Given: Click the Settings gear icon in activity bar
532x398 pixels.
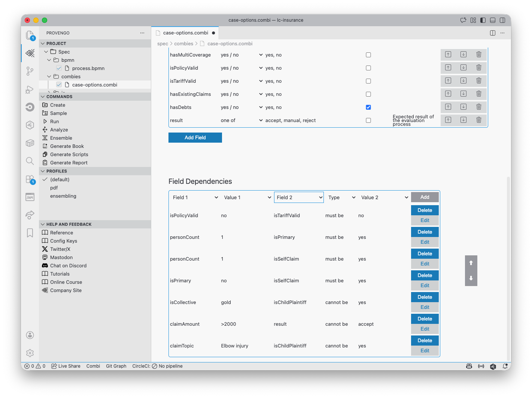Looking at the screenshot, I should click(x=30, y=353).
